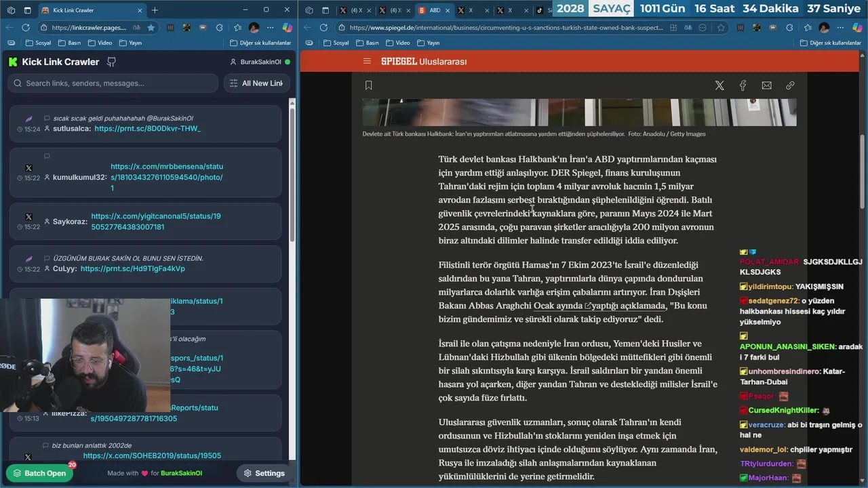868x488 pixels.
Task: Open Sosyal bookmark folder in linkcrawler window
Action: [x=38, y=43]
